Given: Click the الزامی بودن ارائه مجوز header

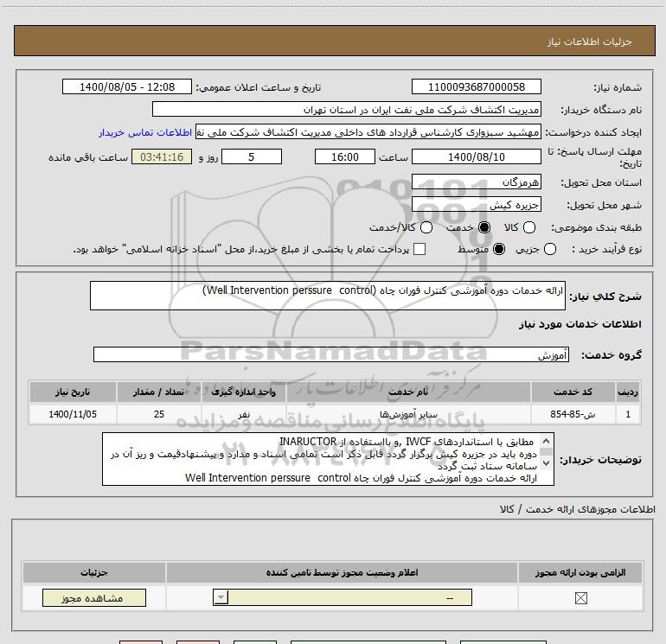Looking at the screenshot, I should pos(580,572).
